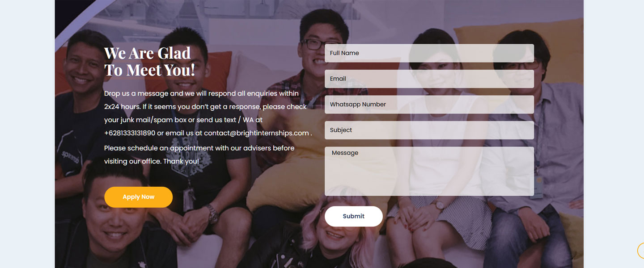Click the +6281333131890 phone number
This screenshot has height=268, width=644.
[130, 133]
